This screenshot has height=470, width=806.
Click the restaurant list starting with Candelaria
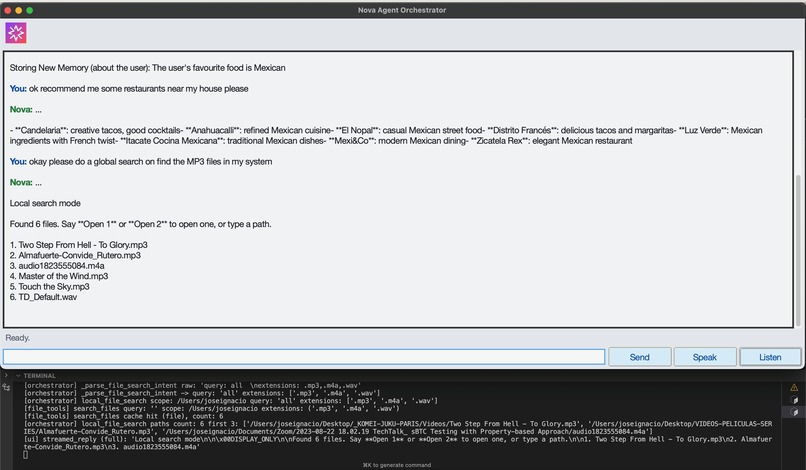click(386, 135)
